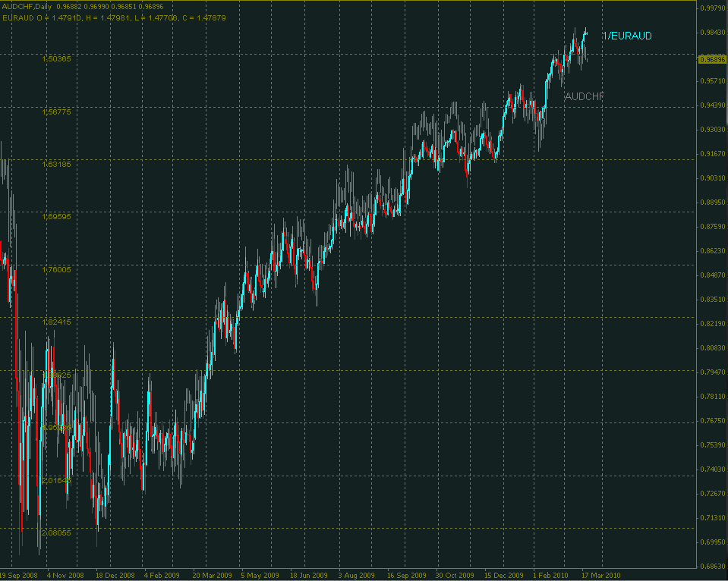
Task: Click the 'EURAUD O = 1.47910' indicator readout
Action: [x=43, y=18]
